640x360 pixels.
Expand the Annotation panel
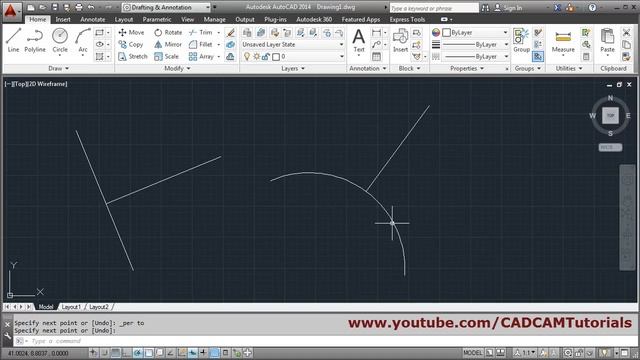point(368,69)
